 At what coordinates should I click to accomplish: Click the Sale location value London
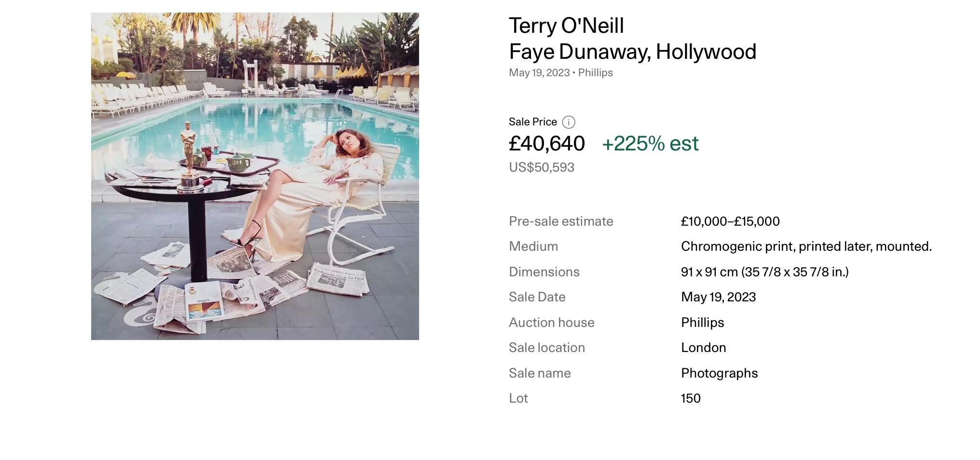[x=703, y=348]
